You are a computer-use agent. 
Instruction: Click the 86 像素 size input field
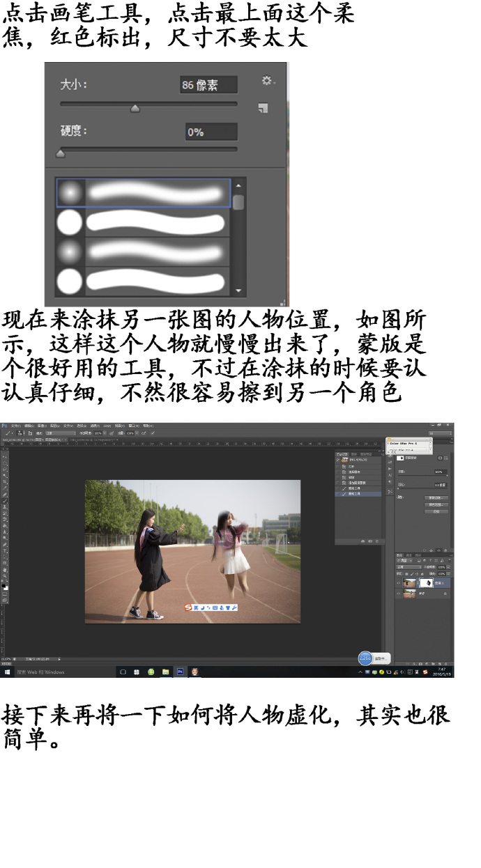click(208, 85)
